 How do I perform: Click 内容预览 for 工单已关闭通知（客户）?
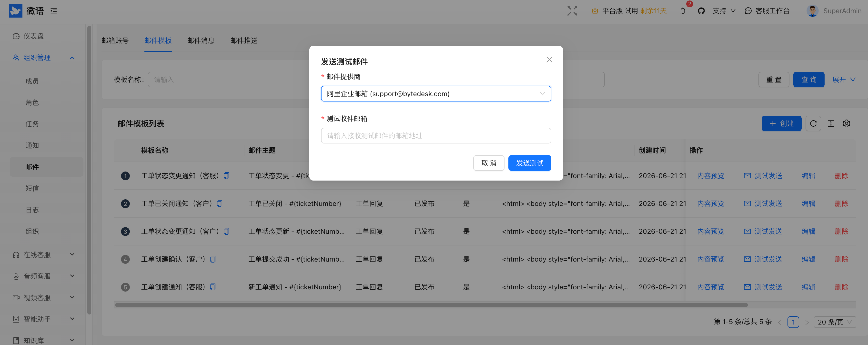tap(711, 203)
